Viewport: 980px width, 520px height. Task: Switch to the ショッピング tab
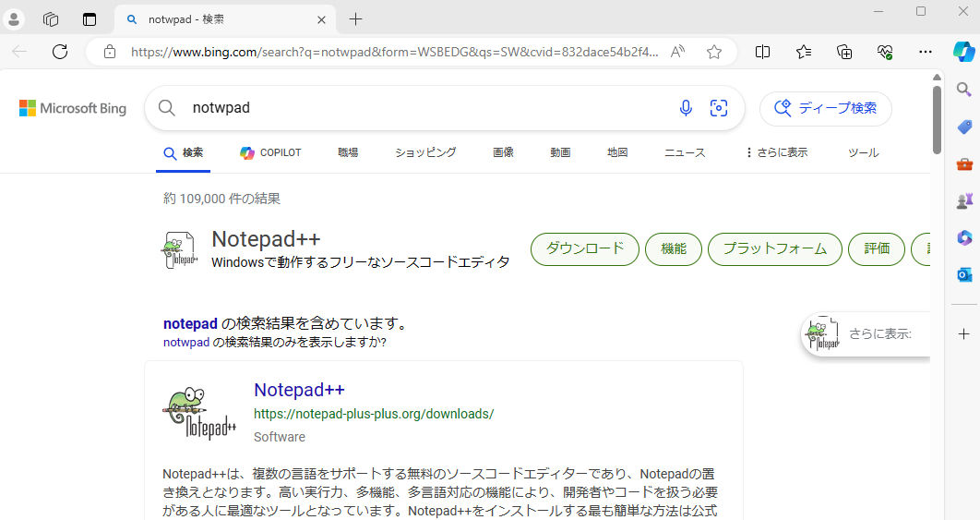[x=425, y=152]
